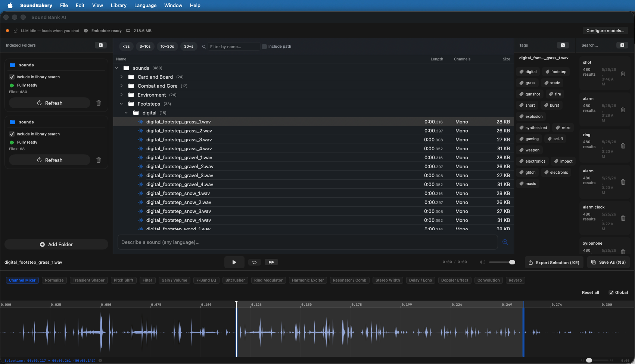The image size is (635, 364).
Task: Click Export Selection button
Action: (x=554, y=262)
